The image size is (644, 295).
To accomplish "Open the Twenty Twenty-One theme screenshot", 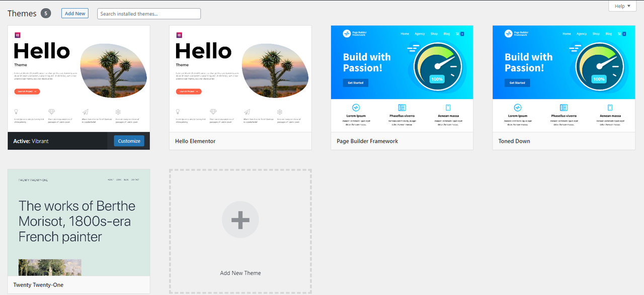I will pos(79,223).
